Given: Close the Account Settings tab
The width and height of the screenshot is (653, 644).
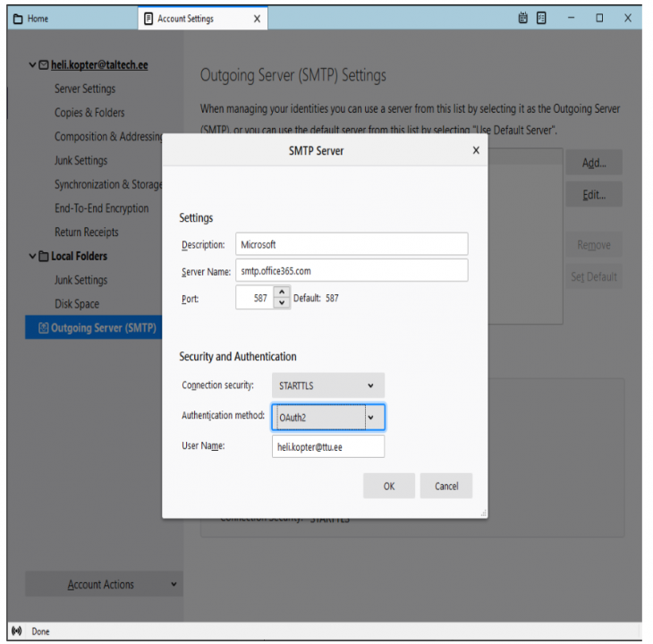Looking at the screenshot, I should pos(257,19).
